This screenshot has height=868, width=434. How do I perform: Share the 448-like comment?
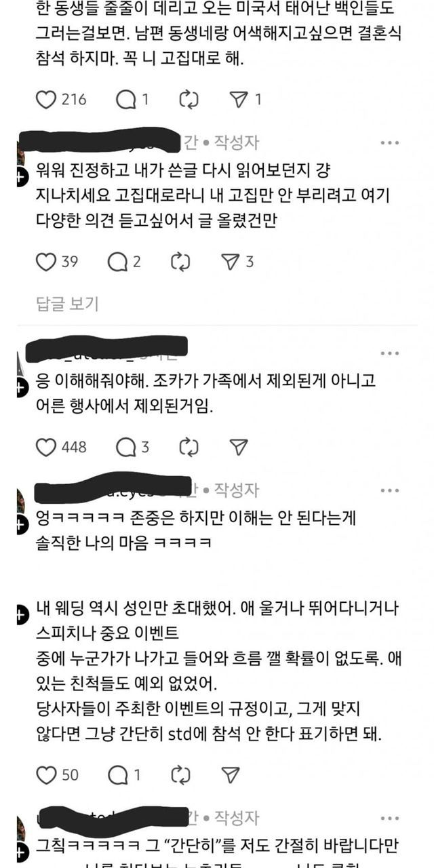click(238, 447)
